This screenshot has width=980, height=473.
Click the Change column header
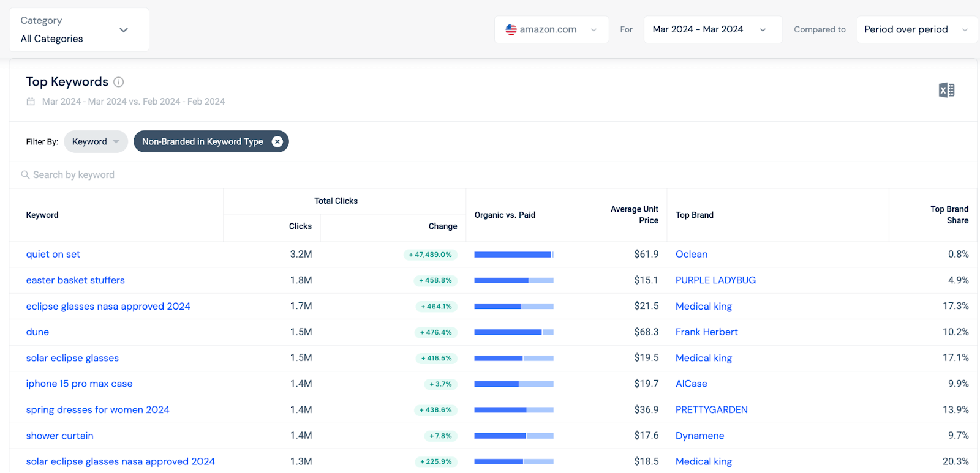point(443,226)
